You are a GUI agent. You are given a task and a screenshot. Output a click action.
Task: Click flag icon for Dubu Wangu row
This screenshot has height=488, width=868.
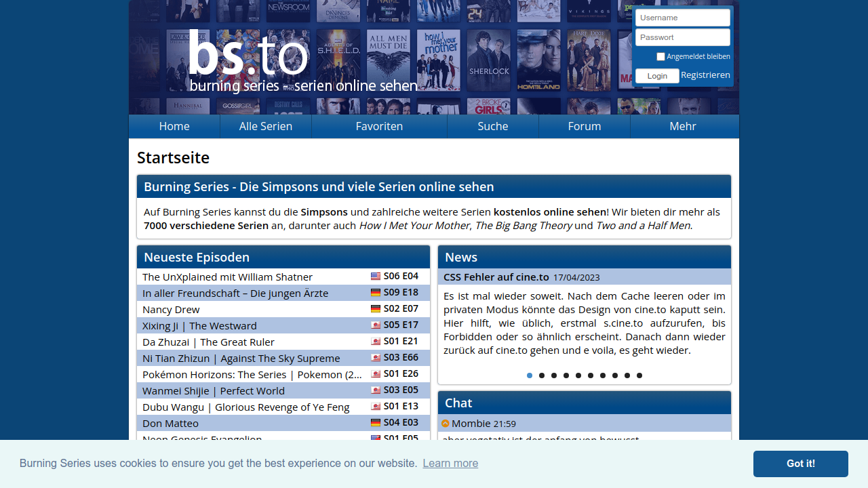376,407
